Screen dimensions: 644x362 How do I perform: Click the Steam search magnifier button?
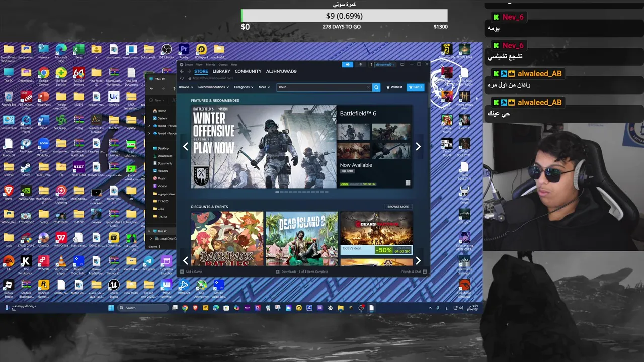point(376,87)
